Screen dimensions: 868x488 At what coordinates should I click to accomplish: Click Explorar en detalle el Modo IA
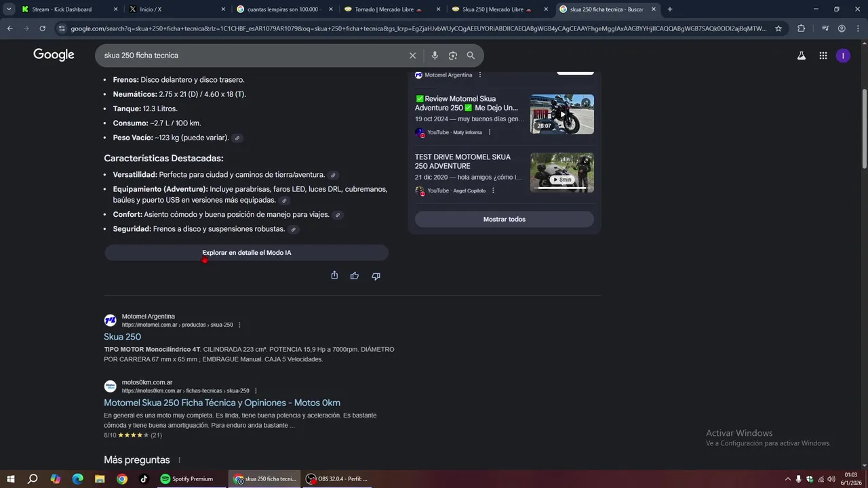point(246,253)
